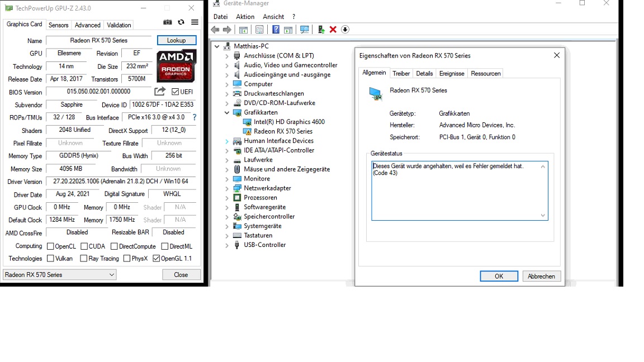This screenshot has width=644, height=362.
Task: Click Back arrow in Geräte-Manager toolbar
Action: 215,30
